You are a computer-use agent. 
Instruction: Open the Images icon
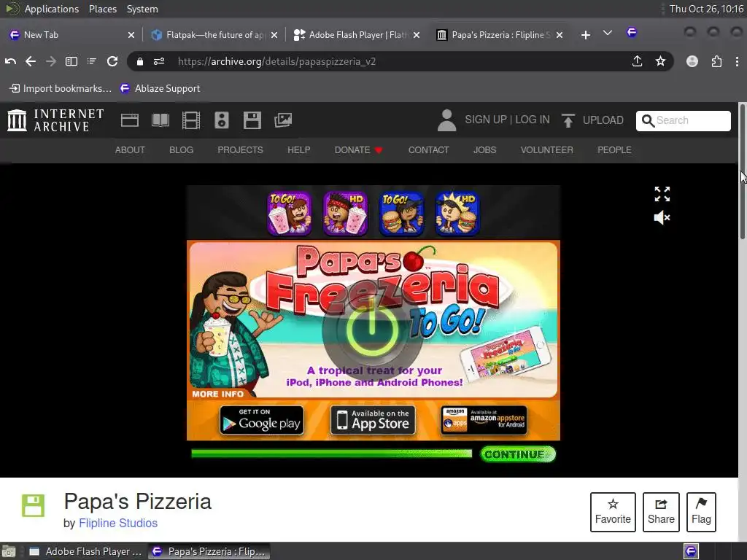pos(283,120)
